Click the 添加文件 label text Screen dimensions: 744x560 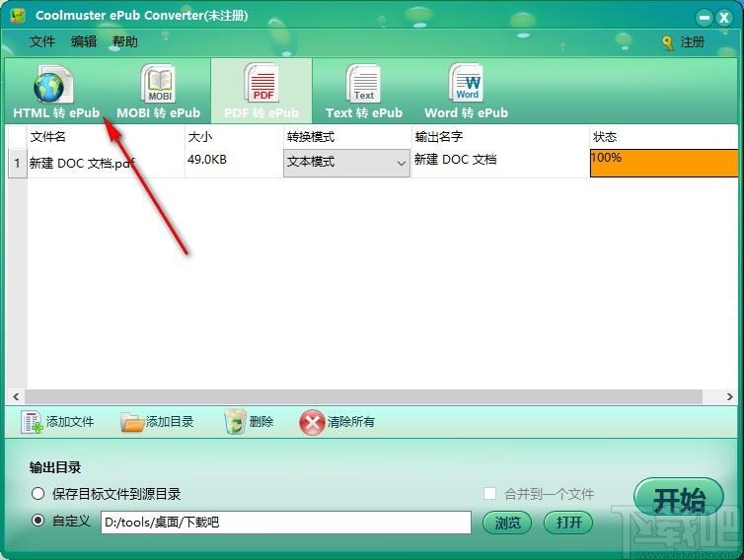pos(70,422)
